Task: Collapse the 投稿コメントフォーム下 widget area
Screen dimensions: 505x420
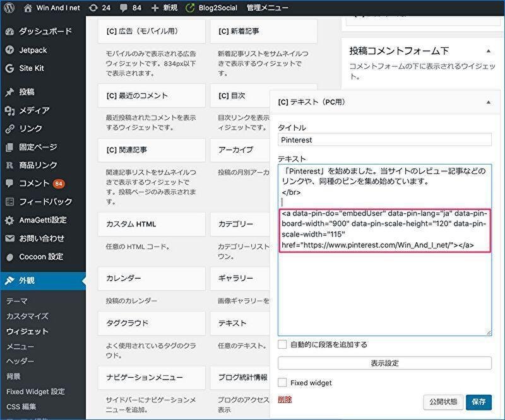Action: (x=489, y=51)
